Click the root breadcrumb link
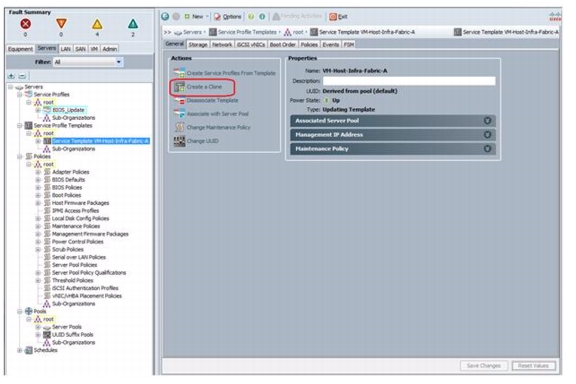The width and height of the screenshot is (576, 384). click(298, 32)
